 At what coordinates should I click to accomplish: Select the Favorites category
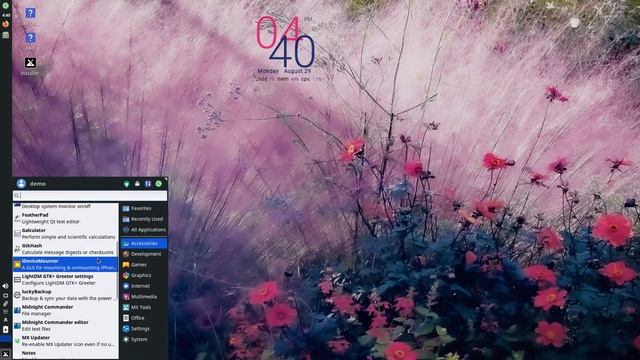pyautogui.click(x=144, y=208)
